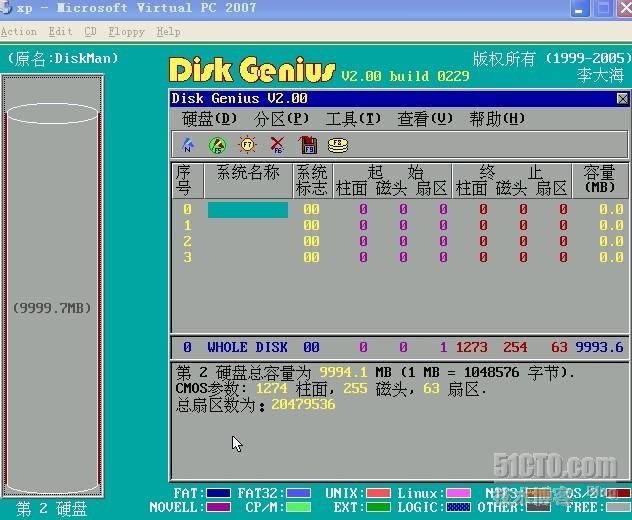Open the 硬盘(D) menu
This screenshot has width=632, height=520.
point(209,119)
